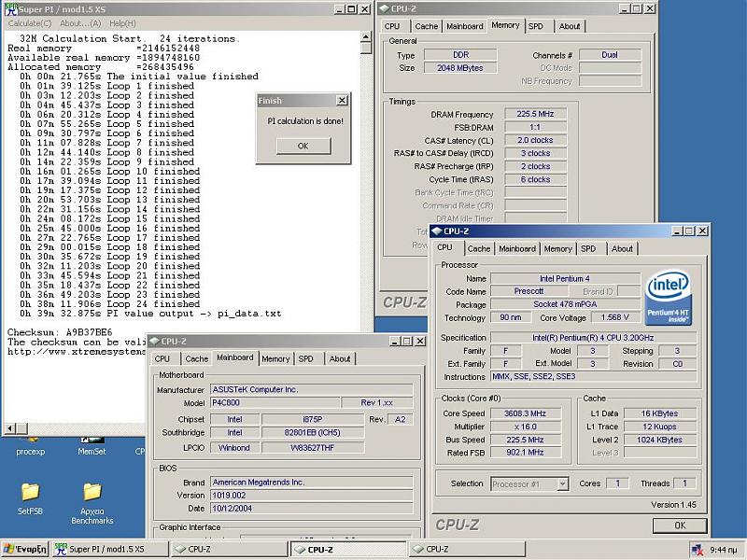Image resolution: width=747 pixels, height=560 pixels.
Task: Click the BIOS Date field '10/12/2004'
Action: tap(312, 509)
